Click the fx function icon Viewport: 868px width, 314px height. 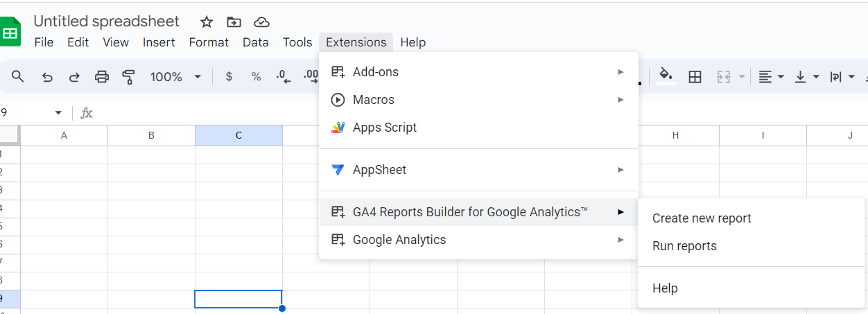87,113
